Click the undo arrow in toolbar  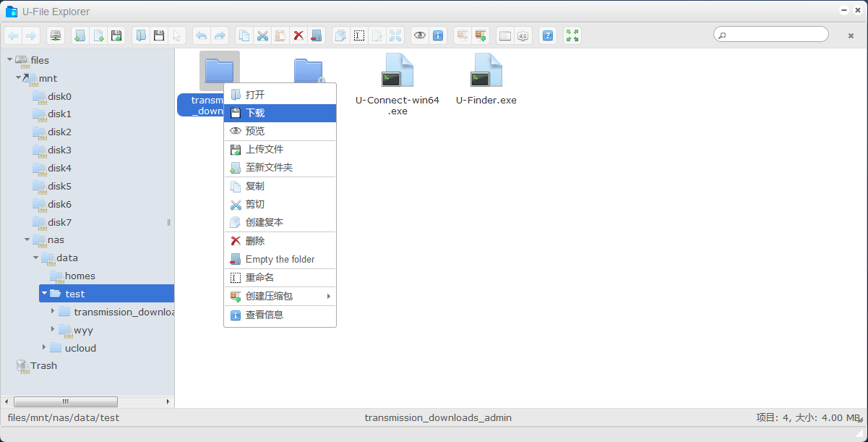click(202, 35)
